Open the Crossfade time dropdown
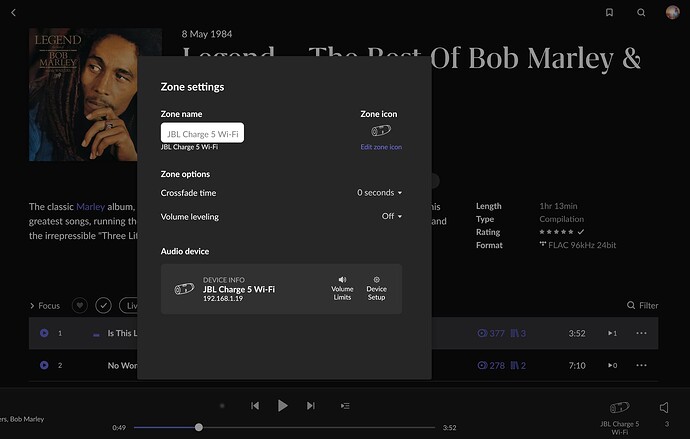The width and height of the screenshot is (690, 439). (x=379, y=193)
